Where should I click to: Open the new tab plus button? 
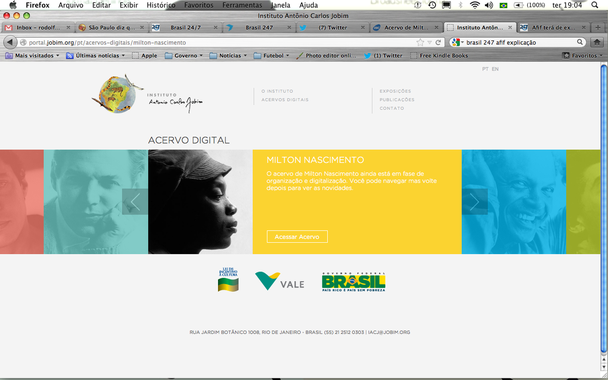tap(598, 28)
